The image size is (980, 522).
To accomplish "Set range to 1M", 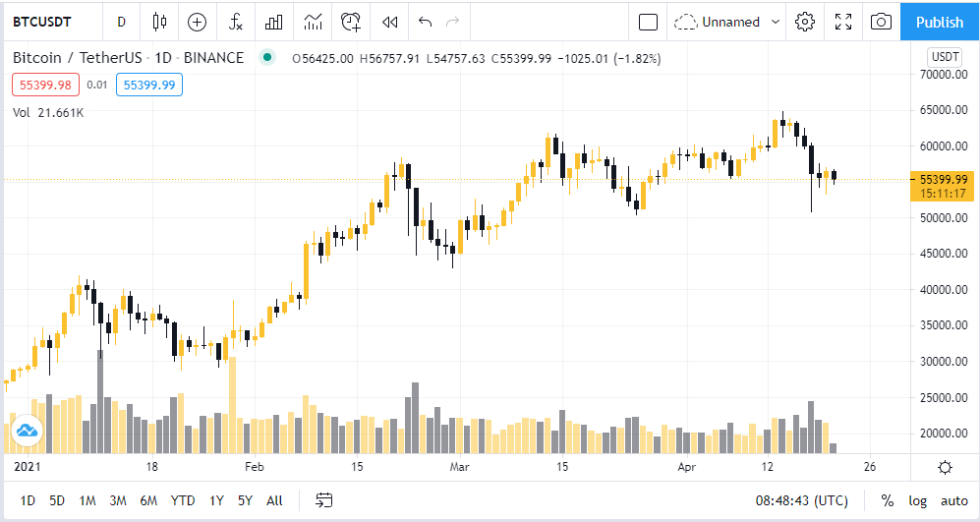I will point(86,500).
